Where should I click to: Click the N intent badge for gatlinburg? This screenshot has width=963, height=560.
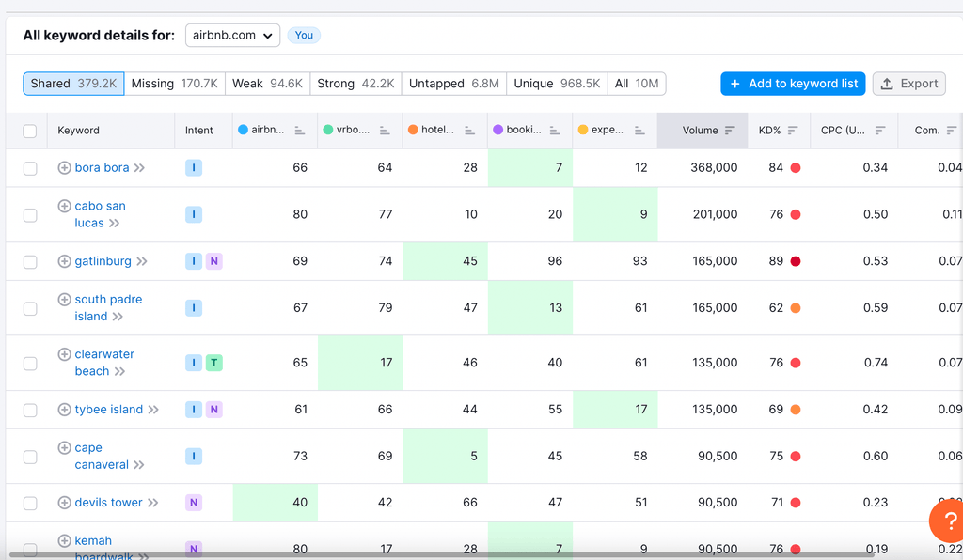(x=213, y=261)
